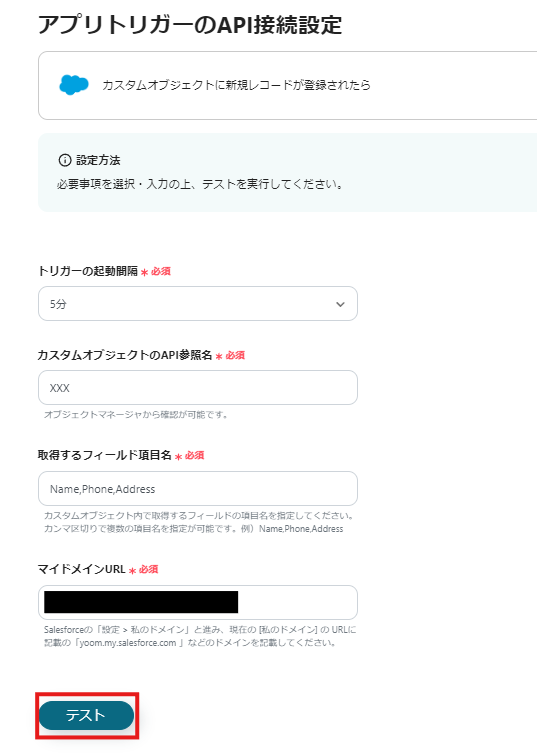Focus the 取得するフィールド項目名 input field
The image size is (537, 755).
[197, 489]
